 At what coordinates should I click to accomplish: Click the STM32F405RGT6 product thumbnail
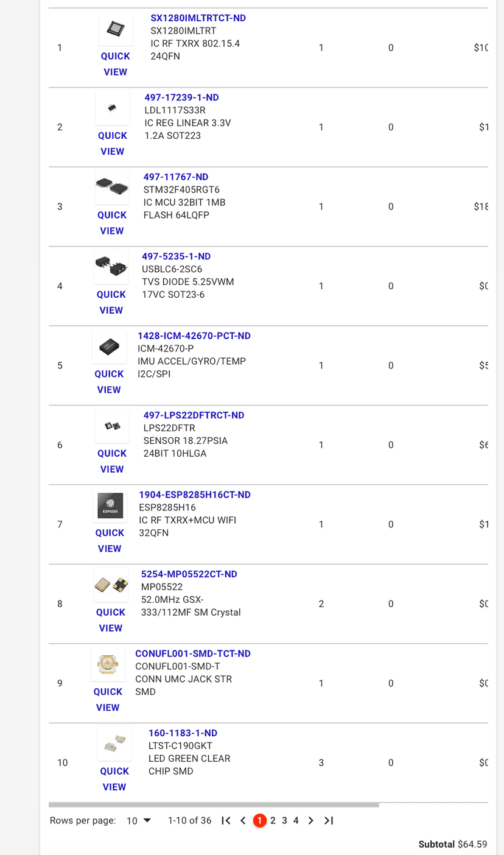point(112,187)
